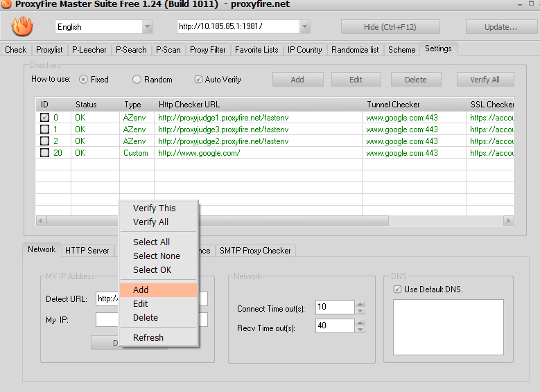Choose Verify This from context menu
The image size is (540, 392).
point(159,208)
